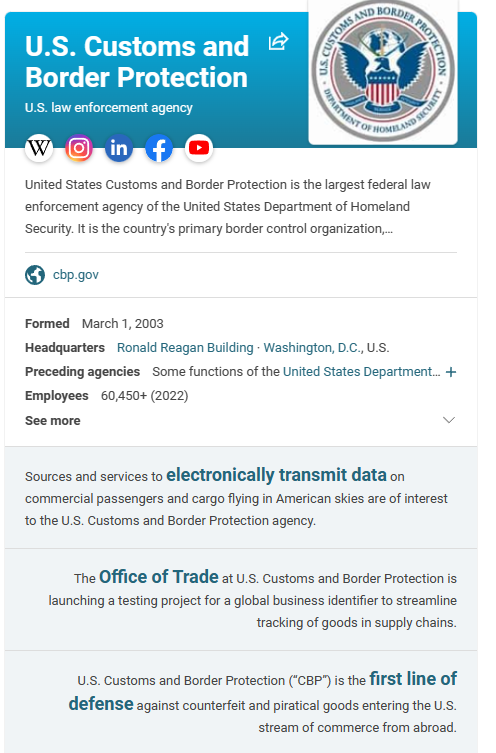The width and height of the screenshot is (496, 753).
Task: Expand preceding agencies with plus icon
Action: pos(451,372)
